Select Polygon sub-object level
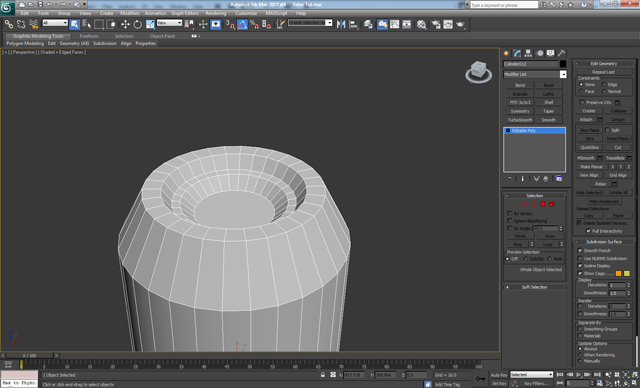Image resolution: width=640 pixels, height=388 pixels. (x=543, y=204)
